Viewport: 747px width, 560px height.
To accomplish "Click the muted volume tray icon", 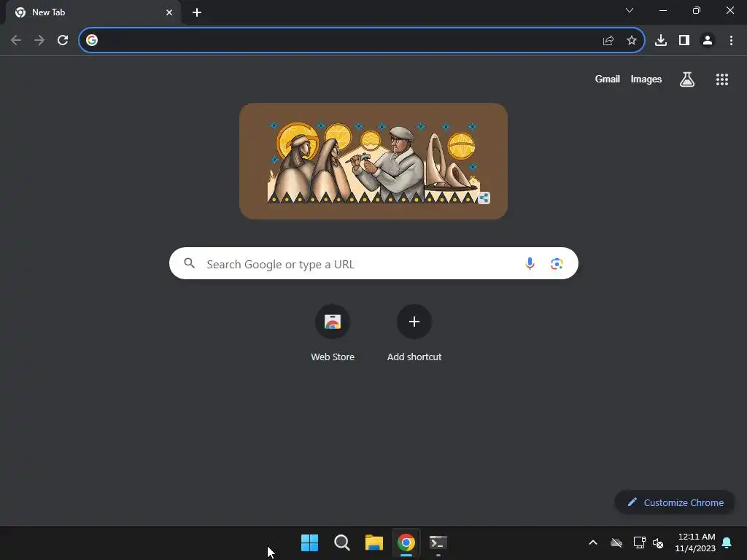I will (658, 542).
